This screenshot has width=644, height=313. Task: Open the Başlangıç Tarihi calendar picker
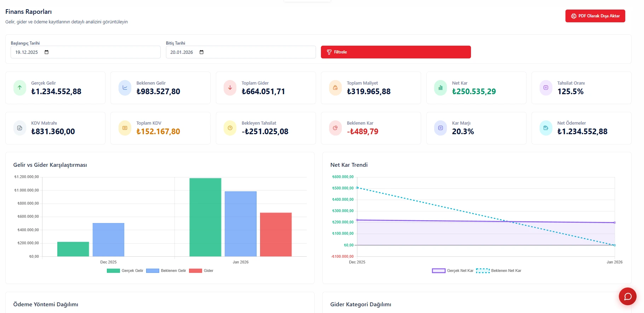46,52
